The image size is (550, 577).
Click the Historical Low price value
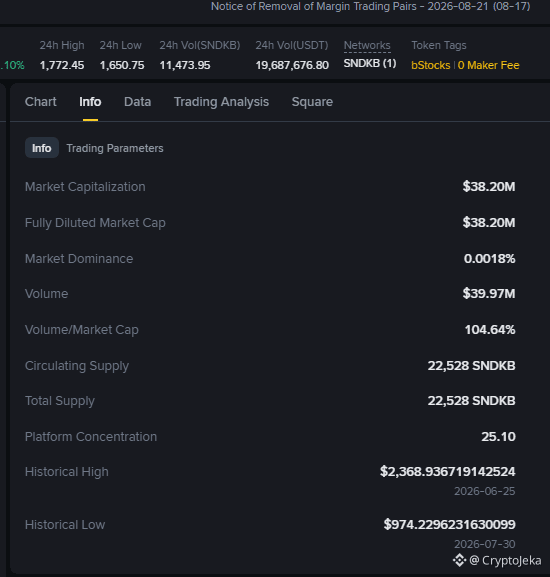pyautogui.click(x=450, y=524)
